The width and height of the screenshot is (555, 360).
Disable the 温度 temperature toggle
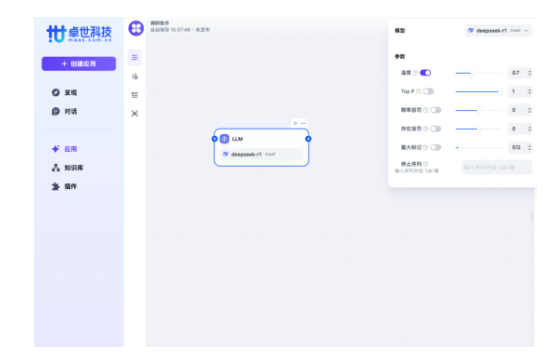click(x=425, y=73)
